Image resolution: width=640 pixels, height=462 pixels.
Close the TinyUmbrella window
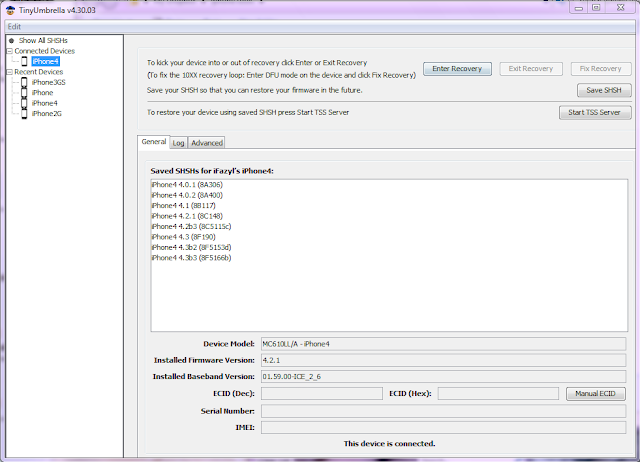point(621,8)
